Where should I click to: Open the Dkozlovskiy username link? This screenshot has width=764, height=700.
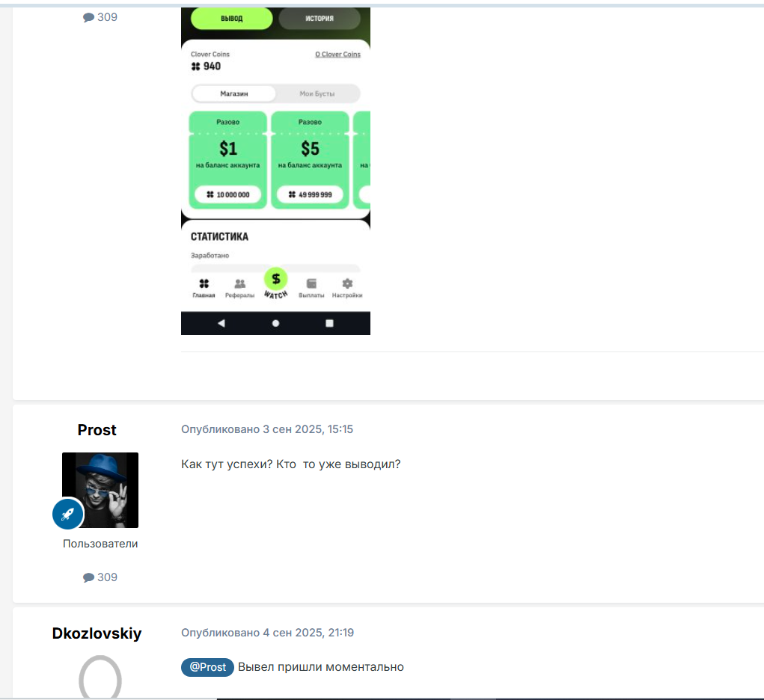(97, 633)
